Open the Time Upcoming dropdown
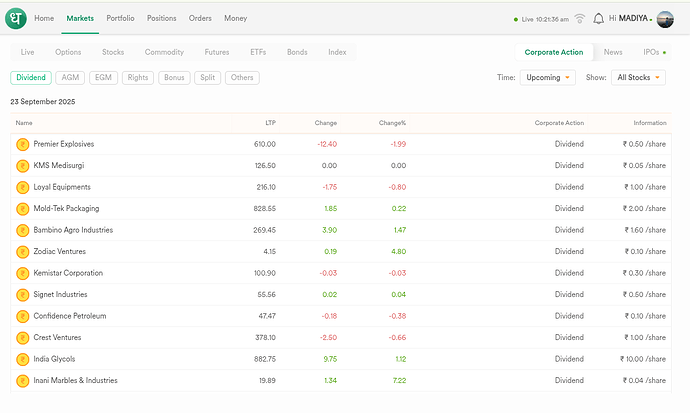 (548, 77)
